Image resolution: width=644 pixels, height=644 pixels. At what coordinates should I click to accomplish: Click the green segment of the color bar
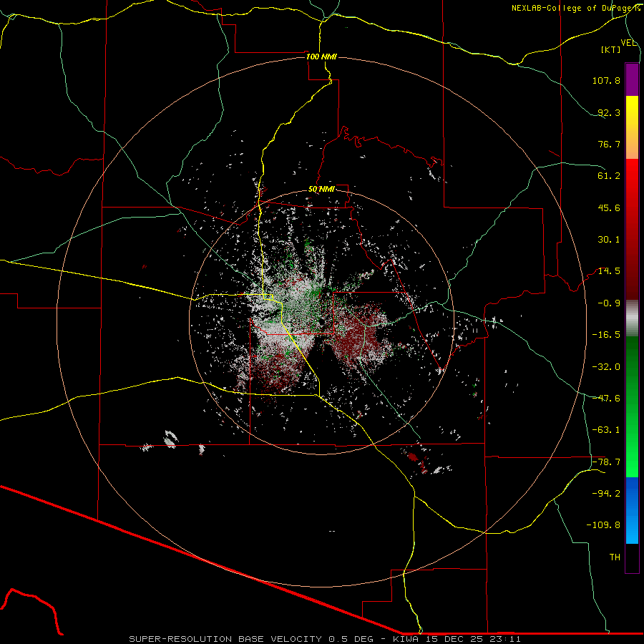[632, 406]
